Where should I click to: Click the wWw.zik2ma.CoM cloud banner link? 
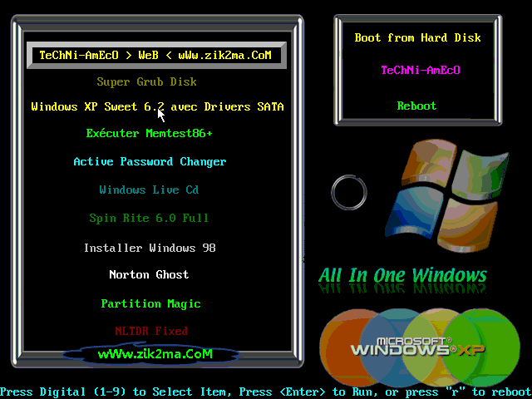point(151,354)
